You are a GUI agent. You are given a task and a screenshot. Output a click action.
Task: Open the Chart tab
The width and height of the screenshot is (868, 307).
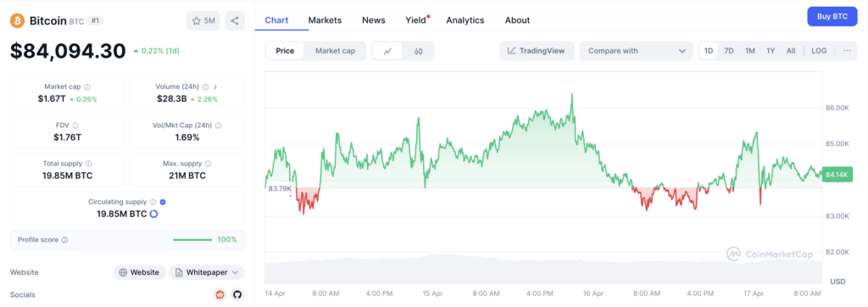coord(277,20)
